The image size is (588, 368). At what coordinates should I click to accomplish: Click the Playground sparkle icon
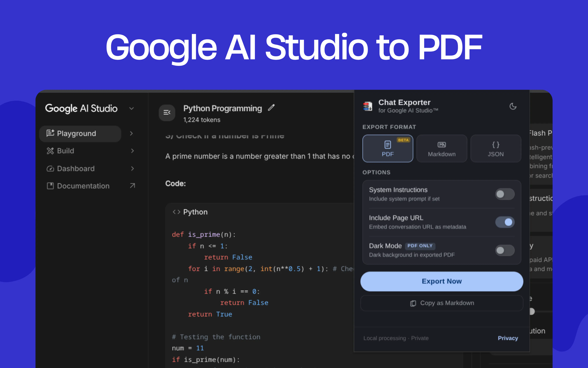(50, 133)
